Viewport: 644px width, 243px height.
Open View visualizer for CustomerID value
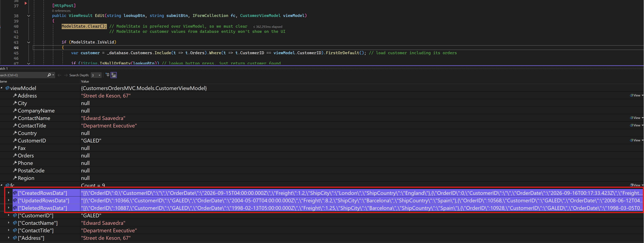coord(637,140)
